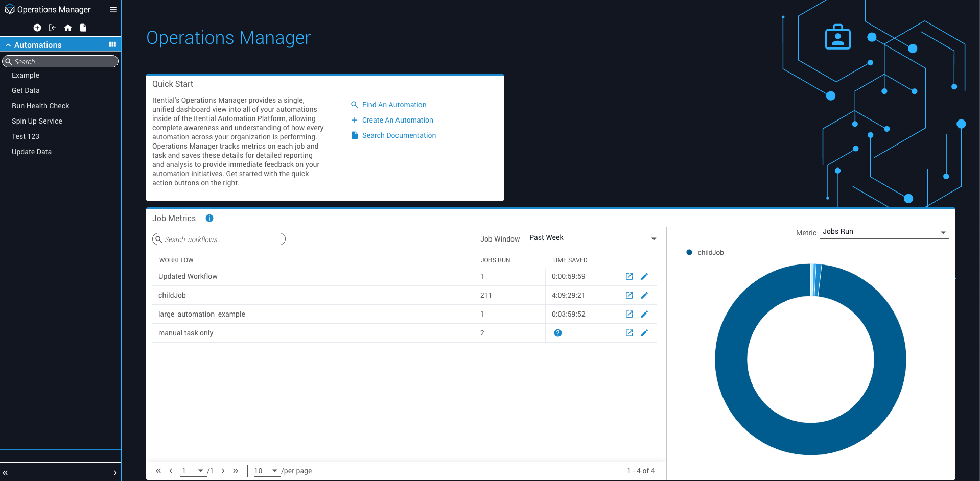Screen dimensions: 980x481
Task: Open the Metric Jobs Run dropdown
Action: point(884,232)
